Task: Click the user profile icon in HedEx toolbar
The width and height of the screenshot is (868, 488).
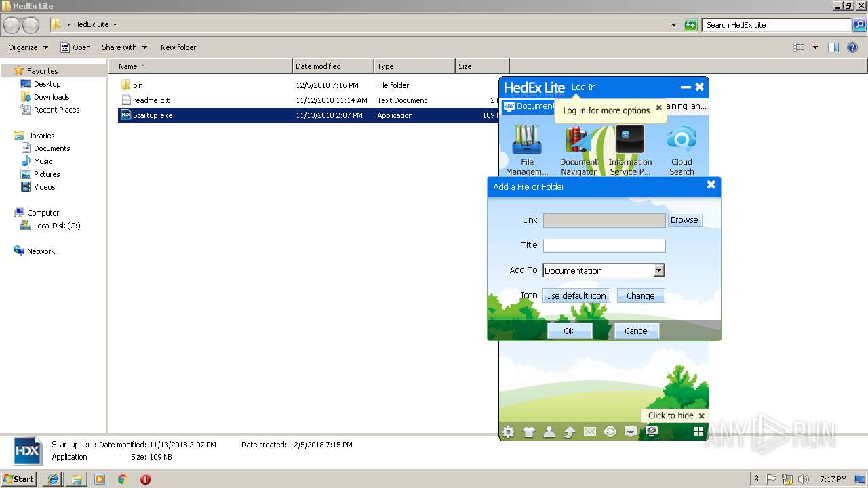Action: (x=549, y=432)
